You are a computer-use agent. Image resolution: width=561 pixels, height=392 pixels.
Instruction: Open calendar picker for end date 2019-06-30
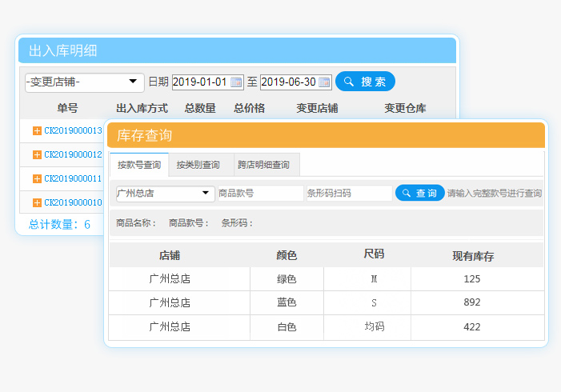click(324, 82)
